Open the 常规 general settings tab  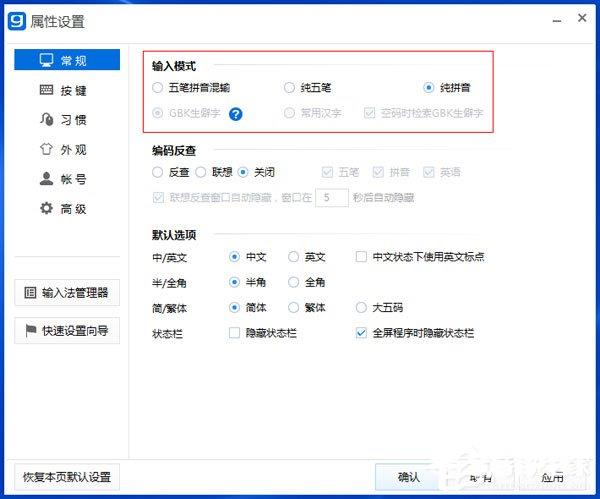click(x=67, y=60)
